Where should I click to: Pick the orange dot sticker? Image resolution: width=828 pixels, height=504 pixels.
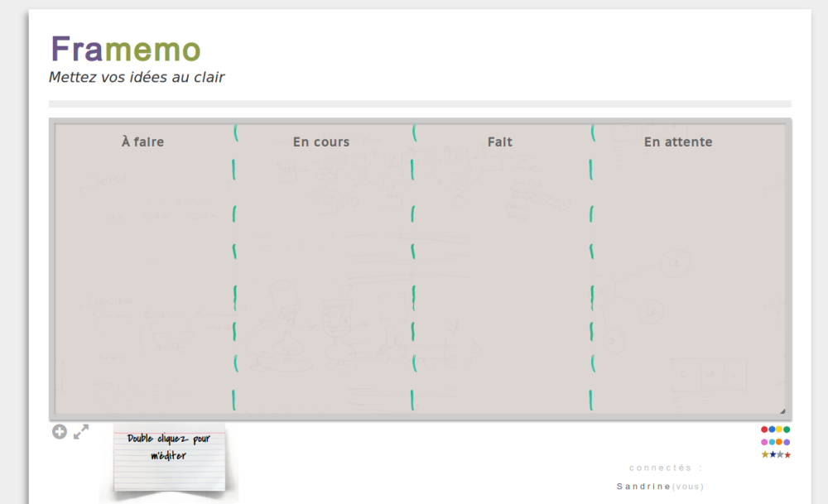pos(779,442)
